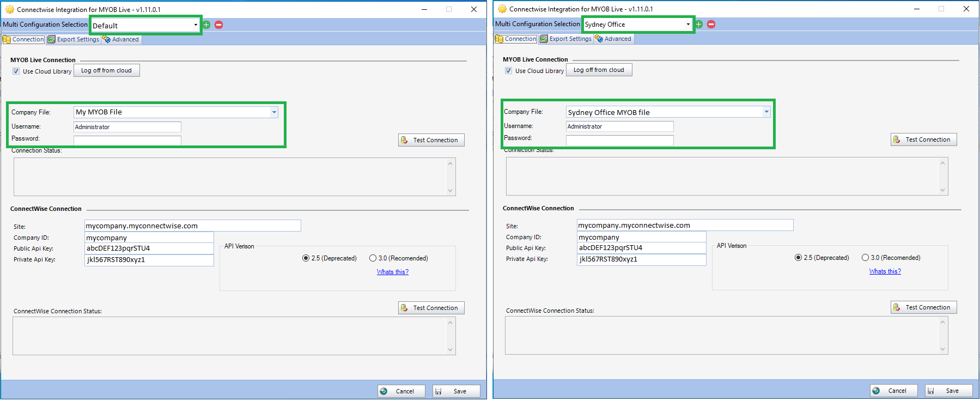Click Log off from cloud in right window
The width and height of the screenshot is (980, 401).
pyautogui.click(x=599, y=70)
